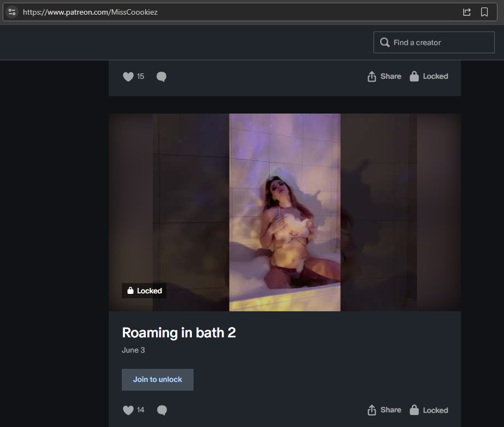Screen dimensions: 504x427
Task: Click the Locked badge on post image
Action: (x=144, y=291)
